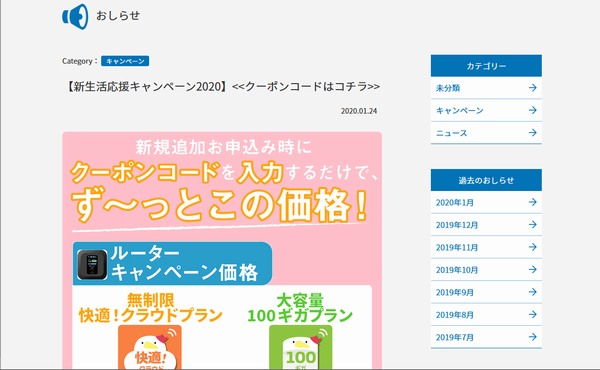
Task: Click the arrow icon beside 2019年8月
Action: pyautogui.click(x=532, y=315)
